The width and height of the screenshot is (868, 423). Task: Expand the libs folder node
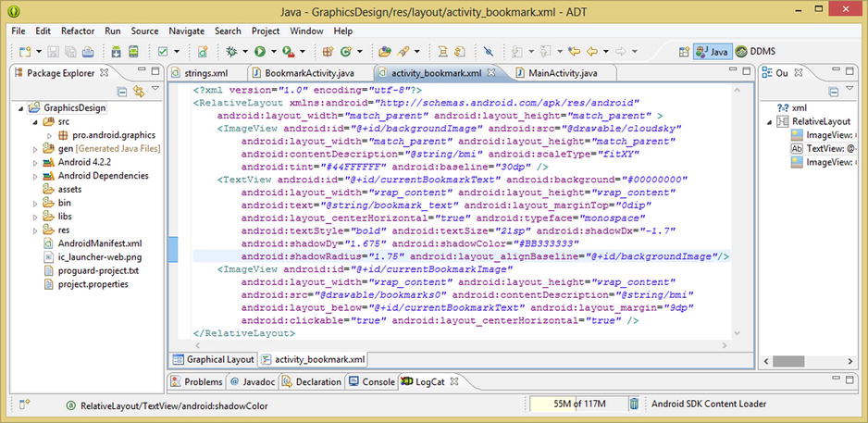click(35, 217)
